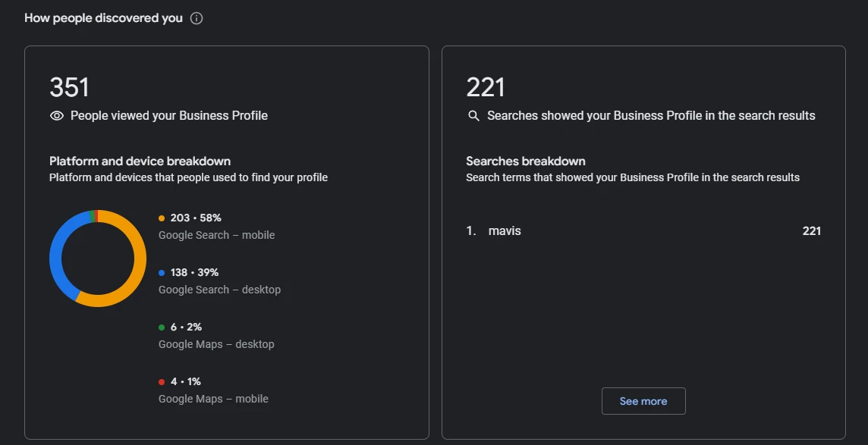The width and height of the screenshot is (868, 445).
Task: Open the How people discovered you section
Action: (103, 17)
